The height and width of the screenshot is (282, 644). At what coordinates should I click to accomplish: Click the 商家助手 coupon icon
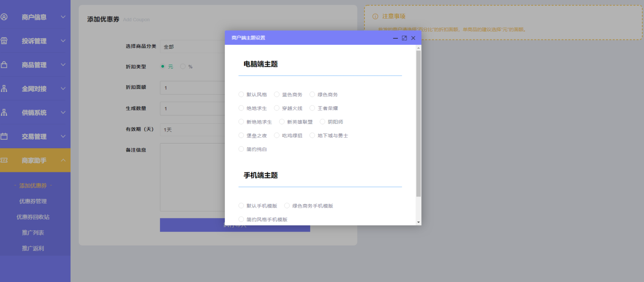(4, 160)
